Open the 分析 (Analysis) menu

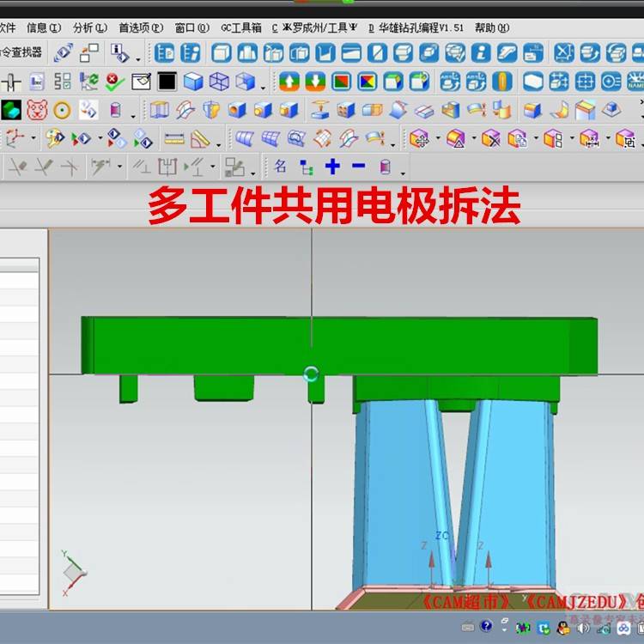[x=86, y=27]
